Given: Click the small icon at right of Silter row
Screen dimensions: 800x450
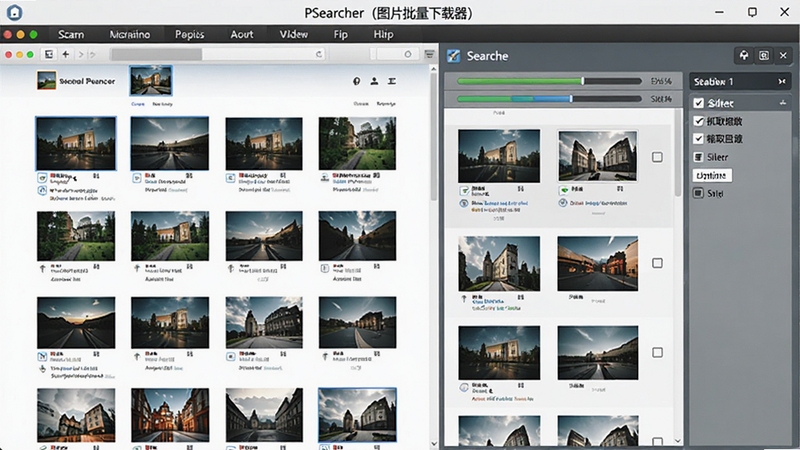Looking at the screenshot, I should 783,103.
